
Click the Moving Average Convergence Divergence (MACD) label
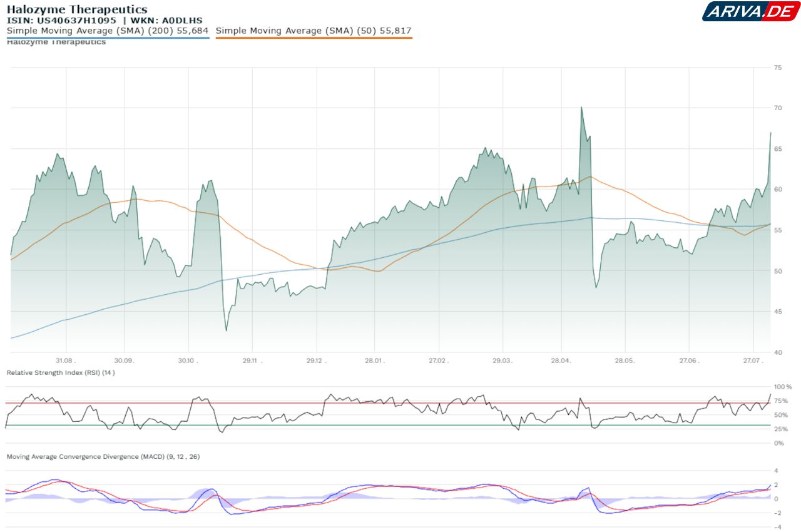[x=103, y=457]
